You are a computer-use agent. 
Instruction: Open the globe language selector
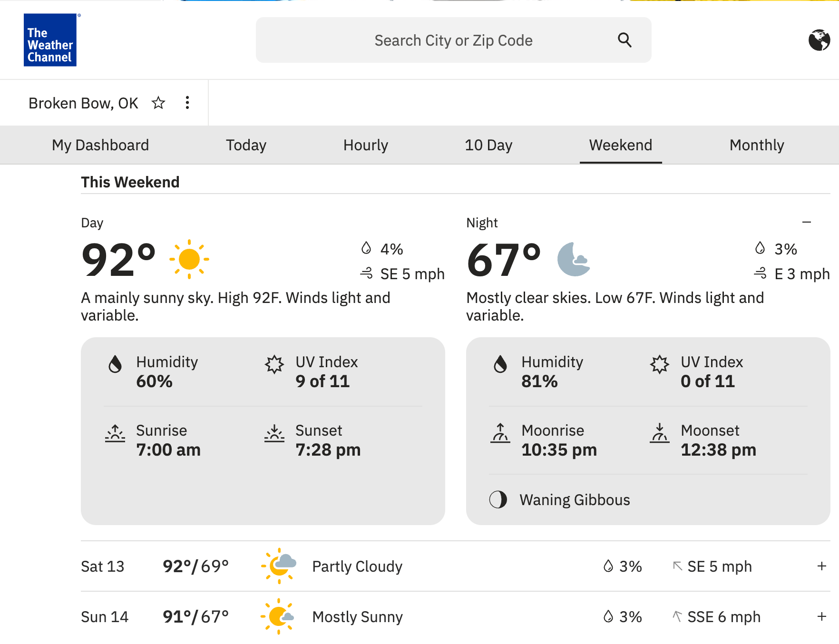point(819,40)
